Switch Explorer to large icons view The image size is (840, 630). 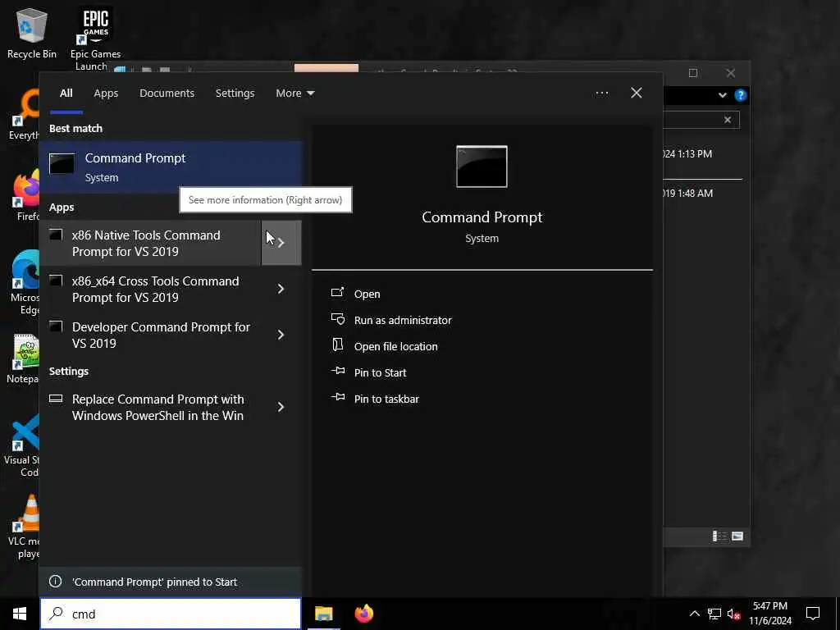pos(737,536)
